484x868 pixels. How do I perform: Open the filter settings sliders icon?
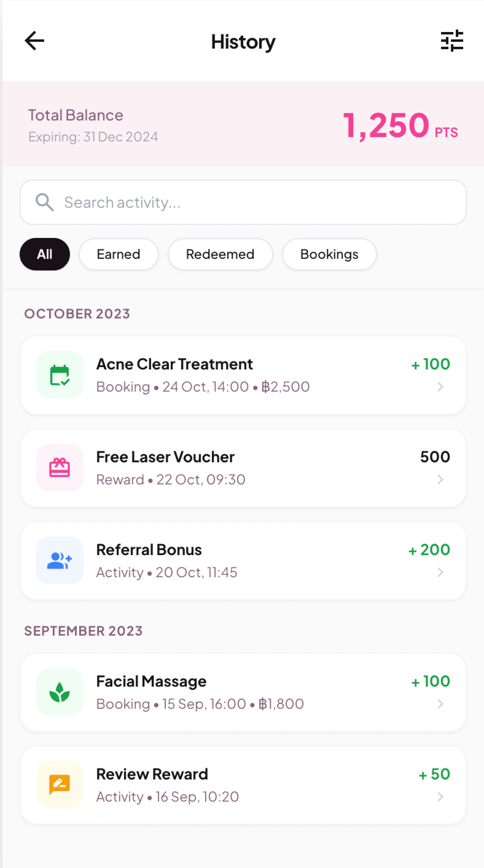(452, 41)
